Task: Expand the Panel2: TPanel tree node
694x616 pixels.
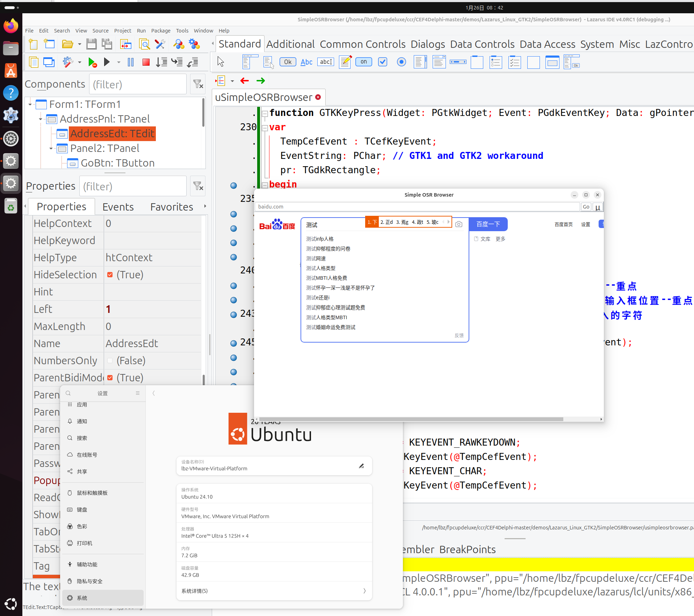Action: (x=51, y=148)
